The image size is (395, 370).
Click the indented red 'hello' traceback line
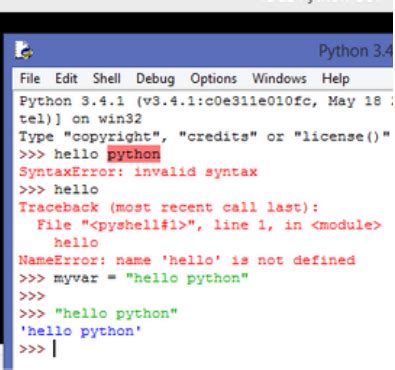coord(76,242)
